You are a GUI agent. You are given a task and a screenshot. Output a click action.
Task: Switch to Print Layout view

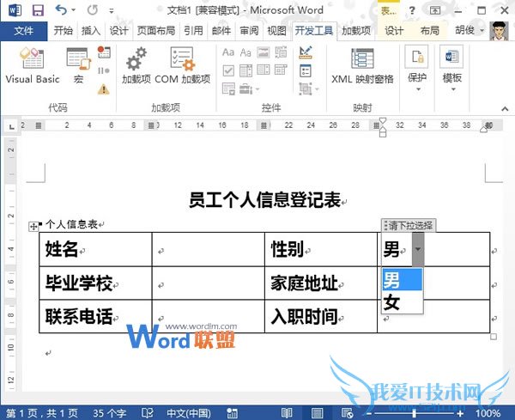317,413
